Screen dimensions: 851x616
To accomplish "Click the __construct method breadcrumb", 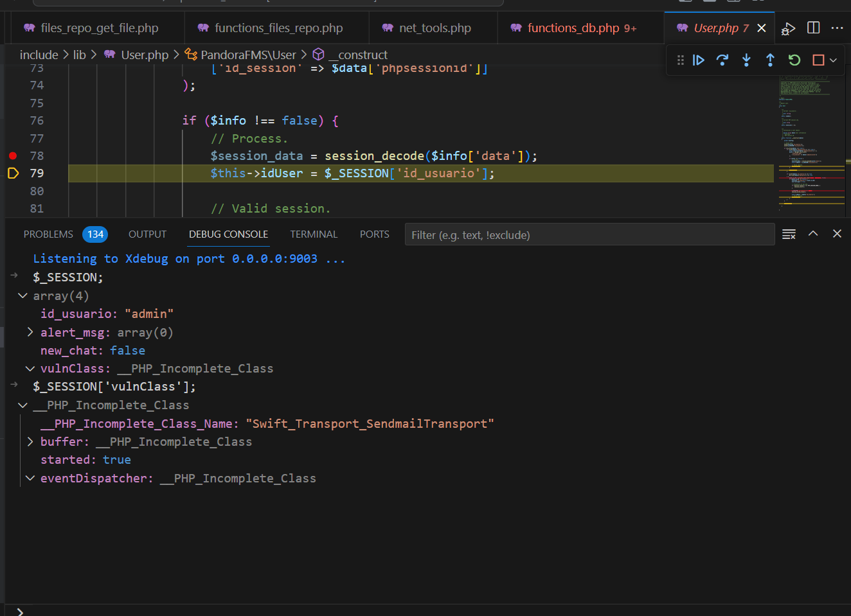I will pos(351,55).
